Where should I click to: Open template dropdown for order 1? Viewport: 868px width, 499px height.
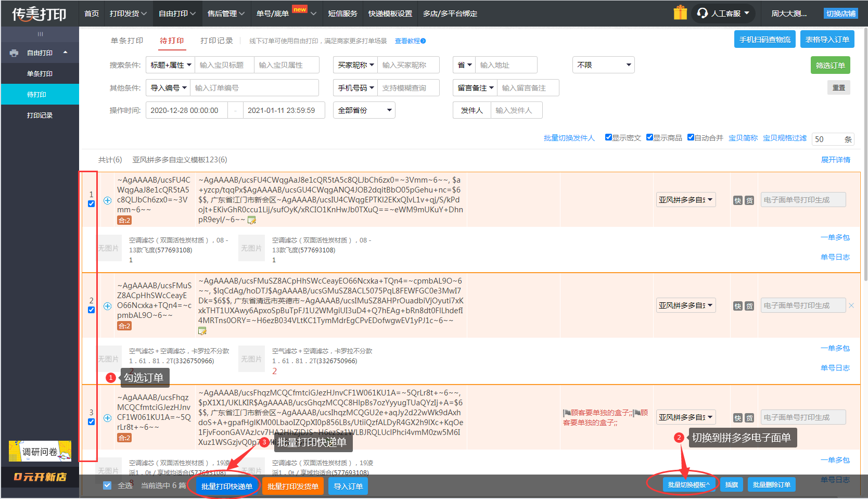point(685,200)
